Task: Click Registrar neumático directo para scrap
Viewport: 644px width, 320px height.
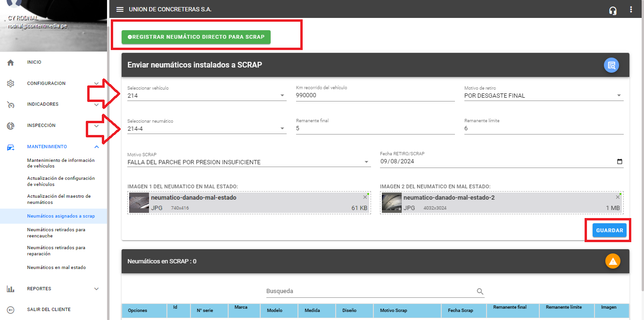Action: [196, 37]
